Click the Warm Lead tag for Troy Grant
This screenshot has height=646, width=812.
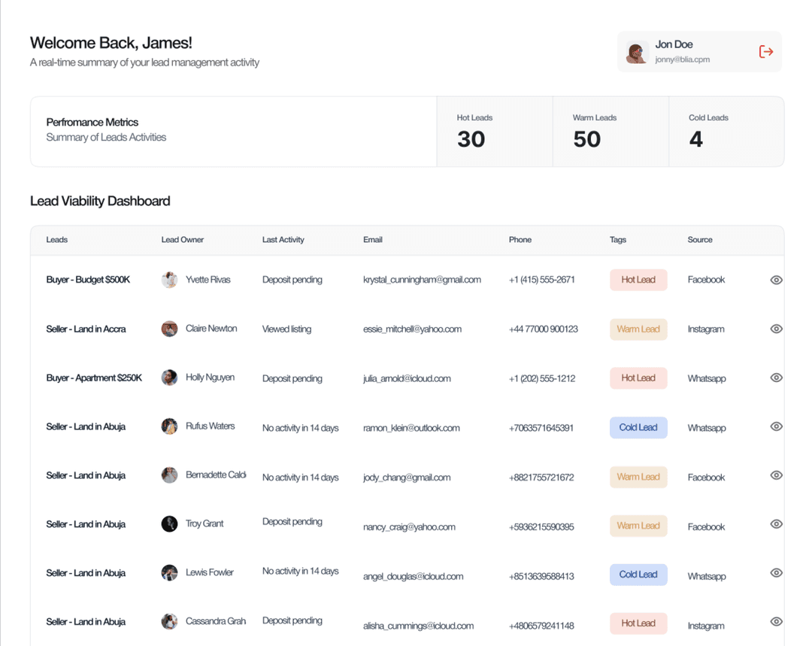[x=638, y=525]
